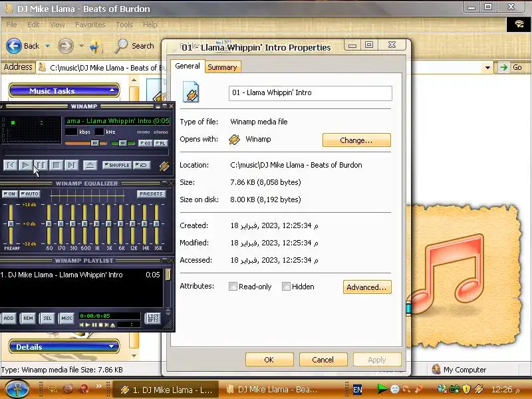Click the EN language indicator
This screenshot has height=399, width=532.
click(357, 390)
